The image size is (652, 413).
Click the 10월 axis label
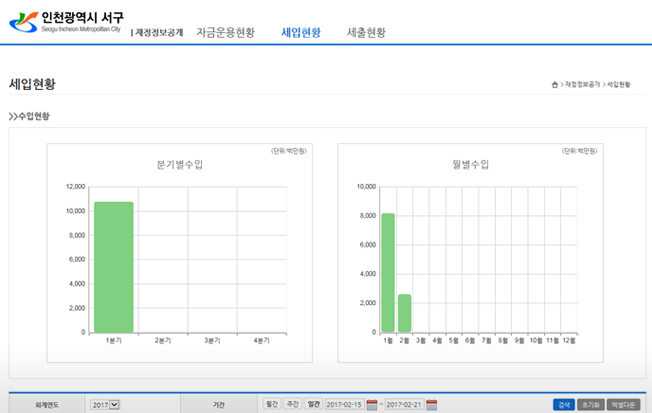(x=536, y=341)
